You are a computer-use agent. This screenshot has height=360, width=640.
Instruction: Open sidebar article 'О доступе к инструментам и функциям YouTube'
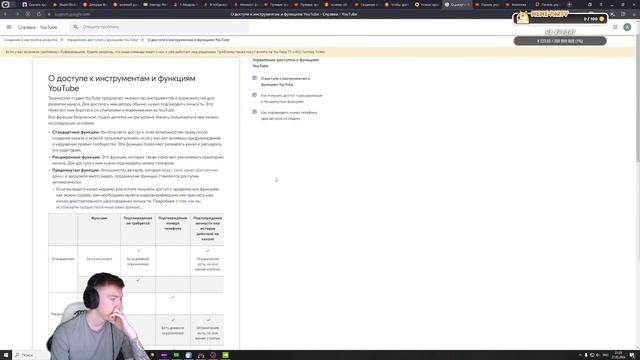click(285, 81)
